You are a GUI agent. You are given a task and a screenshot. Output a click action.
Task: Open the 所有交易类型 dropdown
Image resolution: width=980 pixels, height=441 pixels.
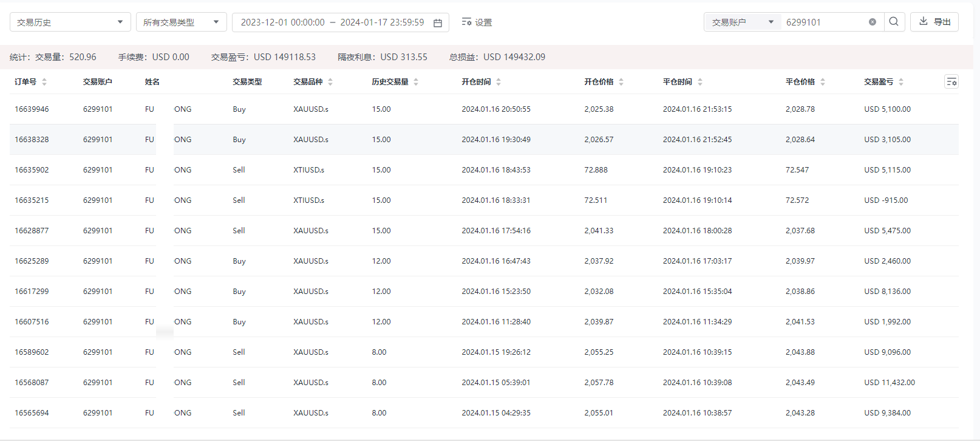pyautogui.click(x=181, y=22)
